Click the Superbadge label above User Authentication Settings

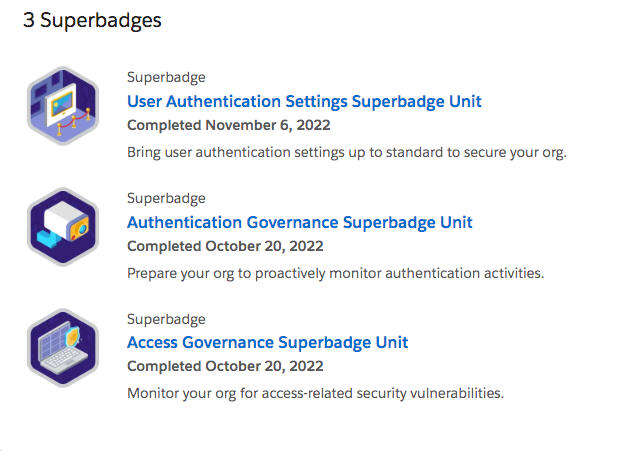click(x=166, y=77)
